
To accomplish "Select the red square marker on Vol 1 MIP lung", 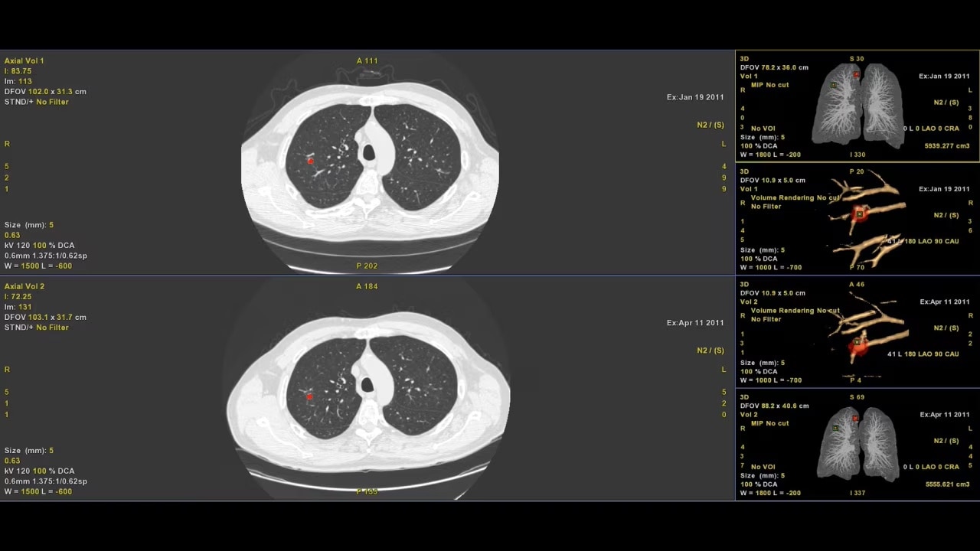I will pos(856,74).
